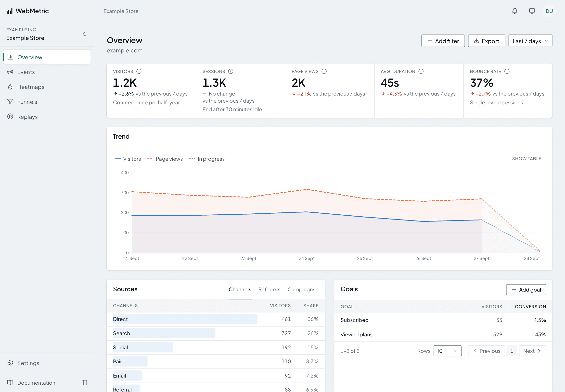Click the monitor display icon in header
The image size is (565, 392).
532,11
